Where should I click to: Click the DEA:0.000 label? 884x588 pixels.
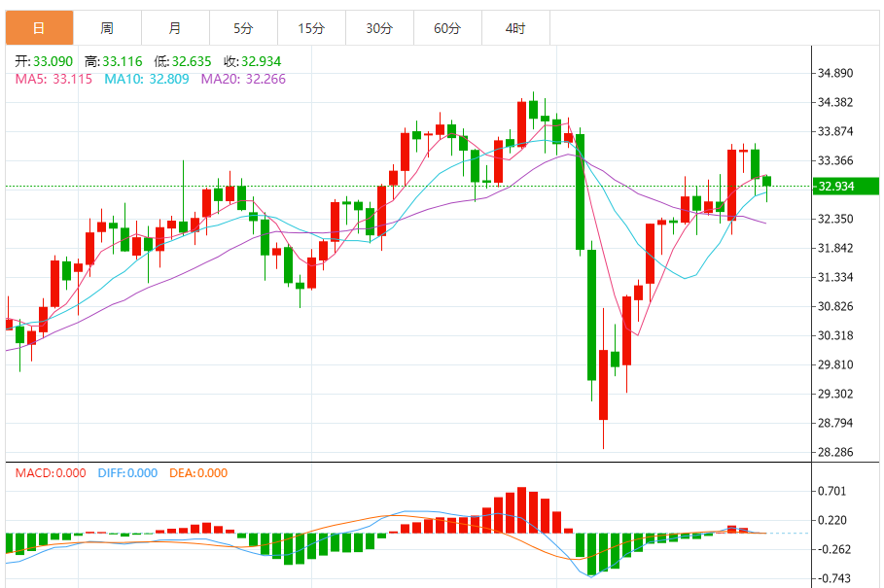198,473
